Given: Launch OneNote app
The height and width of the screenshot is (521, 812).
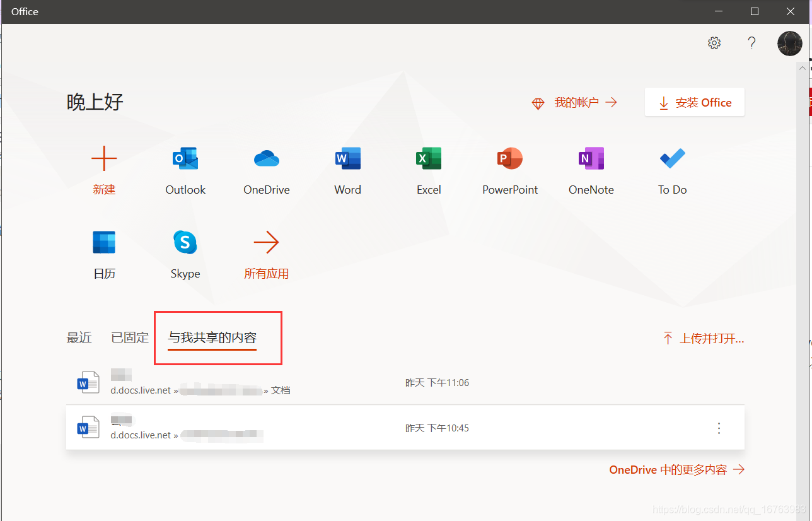Looking at the screenshot, I should click(x=591, y=158).
